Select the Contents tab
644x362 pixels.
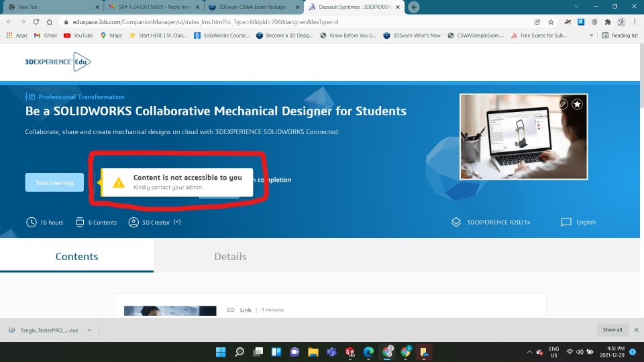point(76,256)
